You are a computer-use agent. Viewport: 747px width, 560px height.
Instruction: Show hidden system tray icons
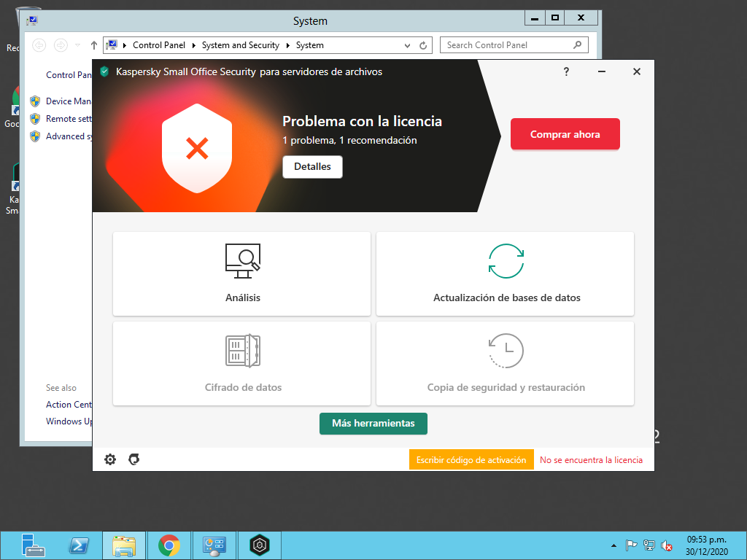pyautogui.click(x=614, y=545)
